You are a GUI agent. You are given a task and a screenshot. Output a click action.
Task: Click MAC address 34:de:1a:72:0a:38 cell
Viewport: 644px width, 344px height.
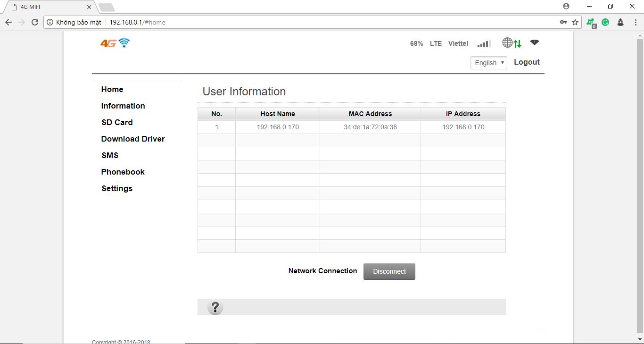370,127
